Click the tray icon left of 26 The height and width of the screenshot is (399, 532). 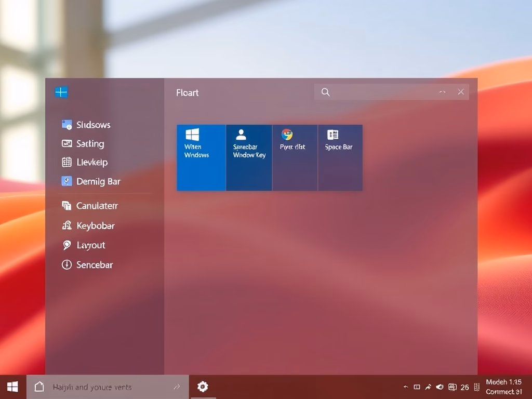(453, 387)
